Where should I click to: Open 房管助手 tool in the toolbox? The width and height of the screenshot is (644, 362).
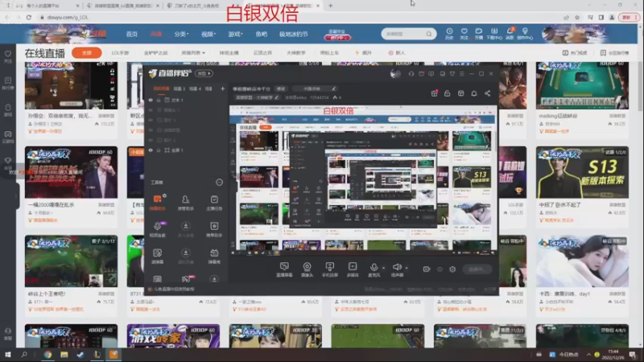[186, 203]
